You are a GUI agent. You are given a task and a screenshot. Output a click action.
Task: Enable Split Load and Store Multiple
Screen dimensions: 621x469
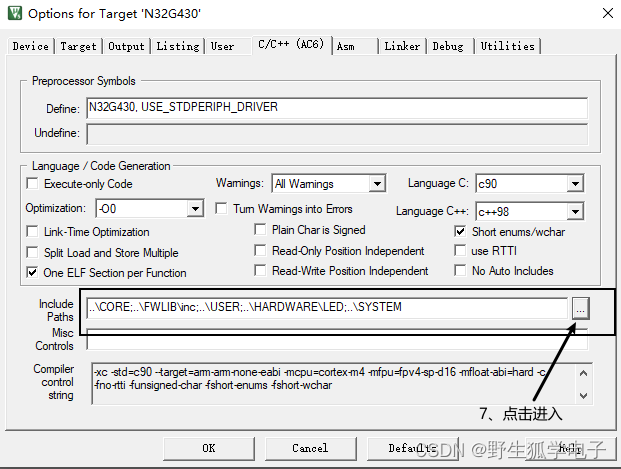pyautogui.click(x=32, y=252)
